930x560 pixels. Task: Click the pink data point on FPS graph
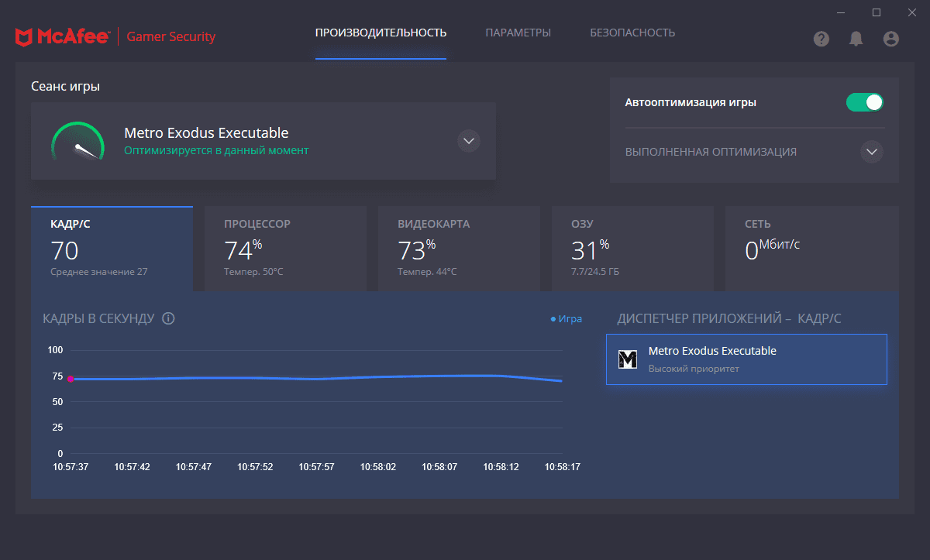[71, 379]
